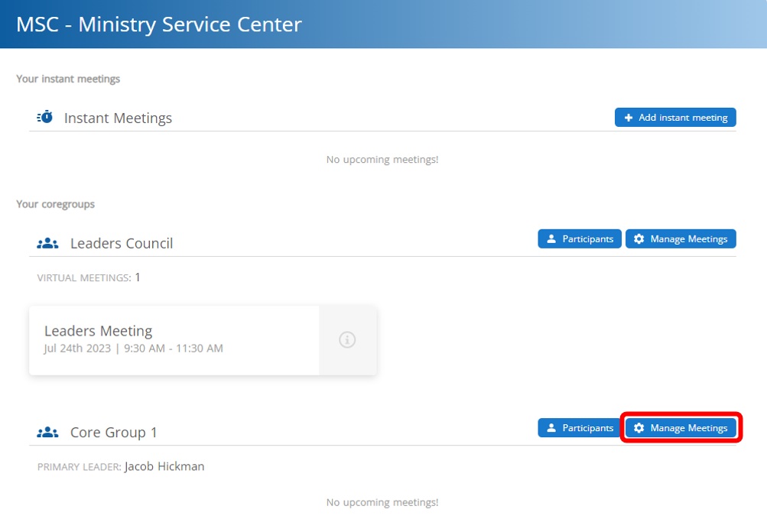Click gear icon in Core Group 1 Manage Meetings
Image resolution: width=767 pixels, height=532 pixels.
[x=639, y=428]
